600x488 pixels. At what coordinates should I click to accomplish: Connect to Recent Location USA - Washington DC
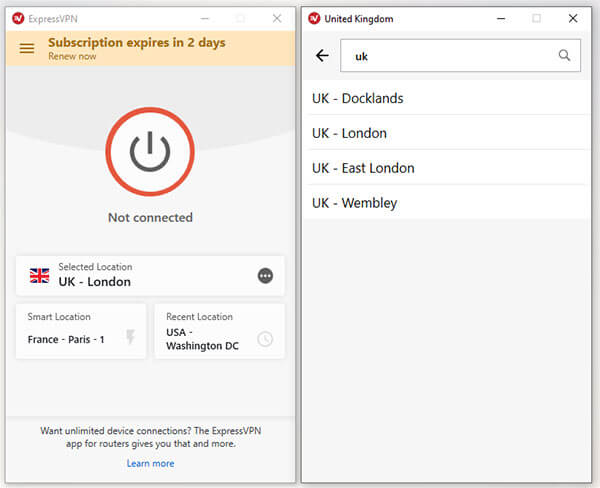point(220,331)
